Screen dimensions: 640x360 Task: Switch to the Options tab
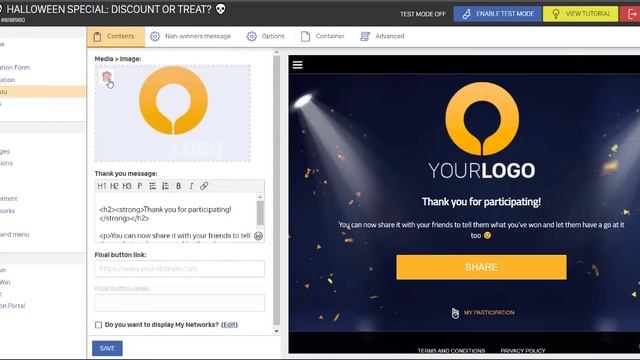pyautogui.click(x=266, y=36)
